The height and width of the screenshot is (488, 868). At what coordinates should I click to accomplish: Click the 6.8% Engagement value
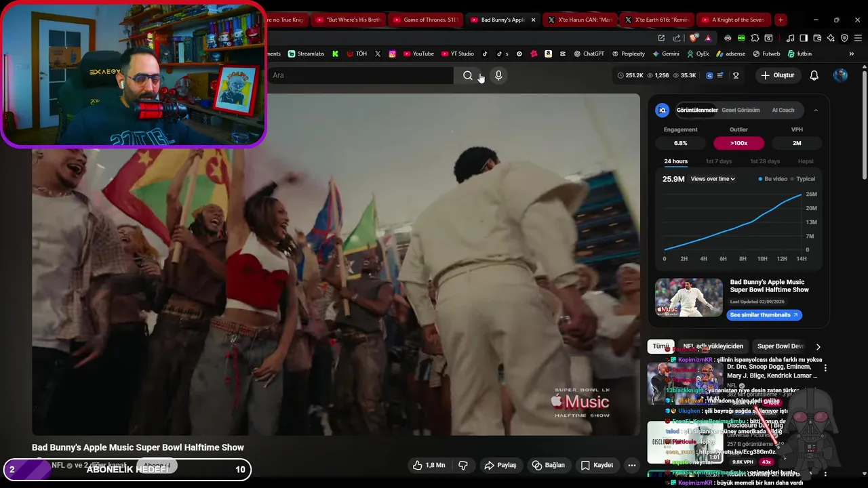(x=680, y=143)
